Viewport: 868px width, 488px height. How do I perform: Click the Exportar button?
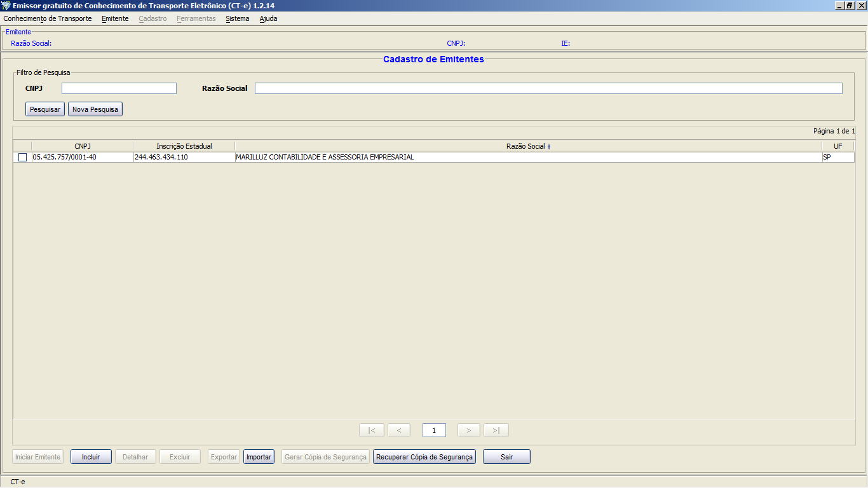(x=224, y=457)
